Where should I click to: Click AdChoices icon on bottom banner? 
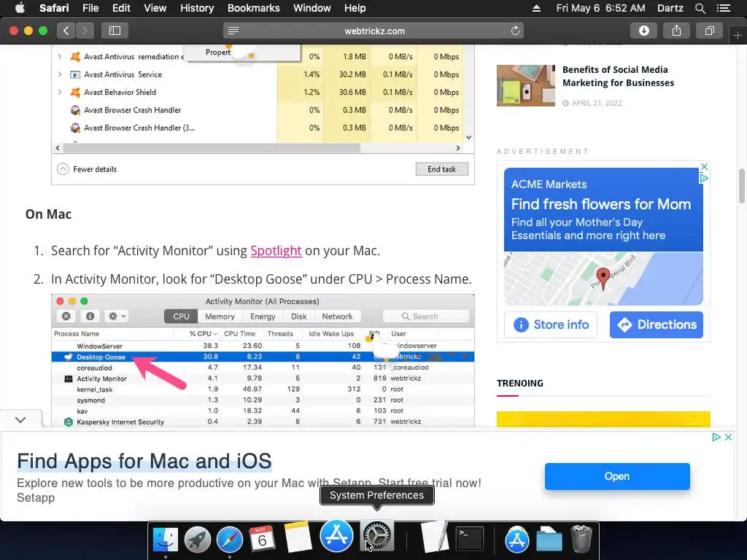coord(716,437)
